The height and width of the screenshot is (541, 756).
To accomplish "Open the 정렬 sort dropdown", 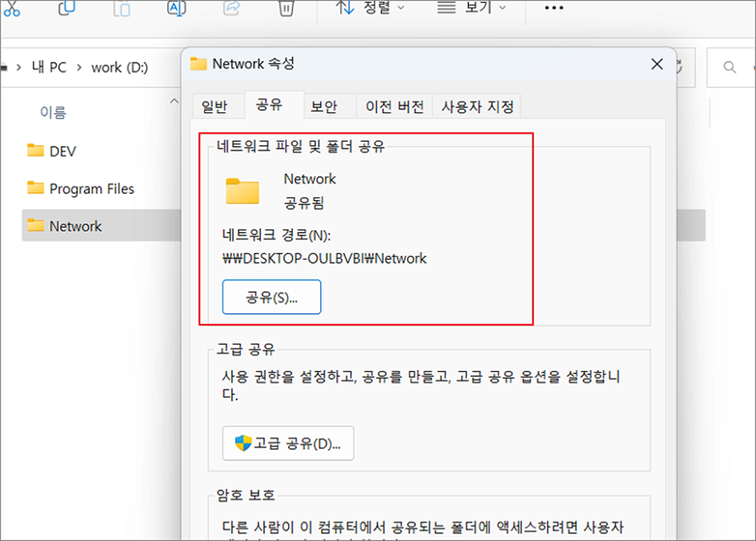I will pos(370,8).
